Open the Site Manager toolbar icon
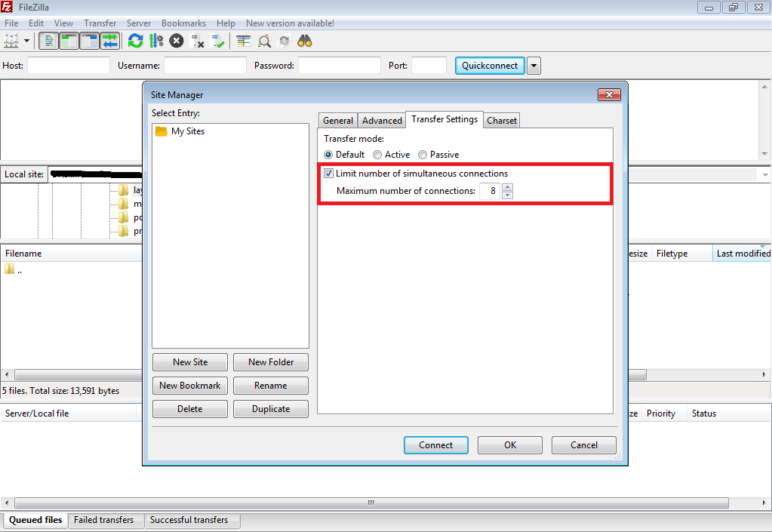The image size is (772, 532). (x=11, y=41)
